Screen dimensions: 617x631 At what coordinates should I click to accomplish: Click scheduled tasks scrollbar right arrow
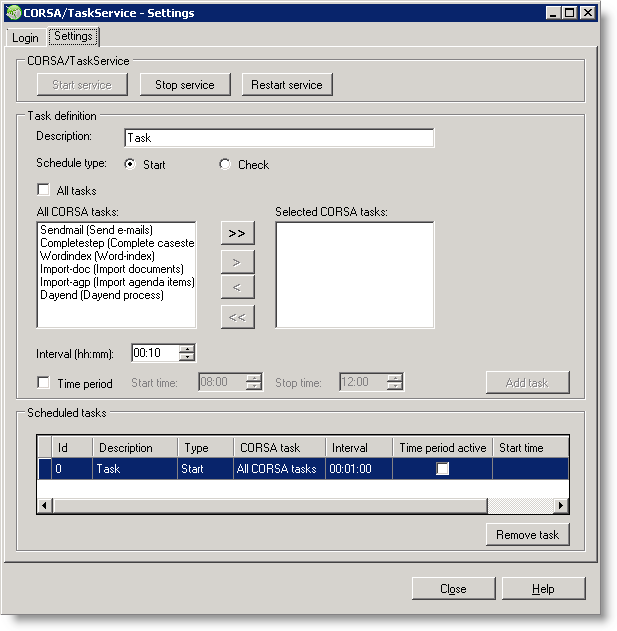561,505
